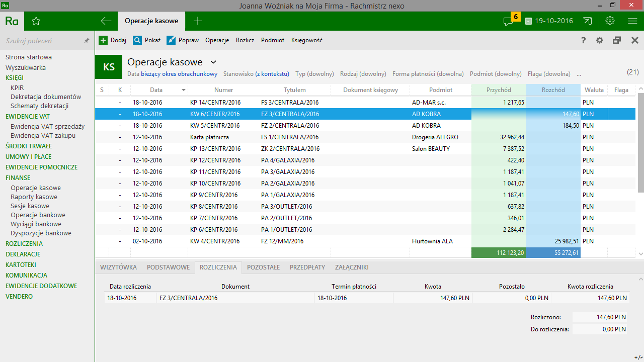
Task: Switch to the POZOSTAŁE tab
Action: [x=264, y=267]
